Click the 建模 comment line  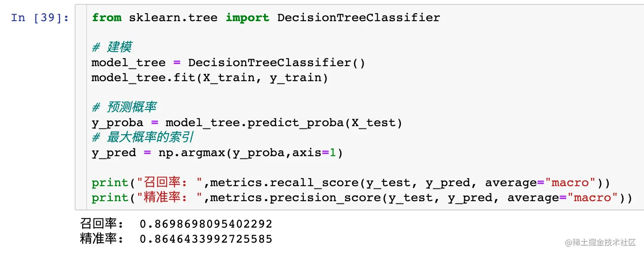click(x=112, y=47)
